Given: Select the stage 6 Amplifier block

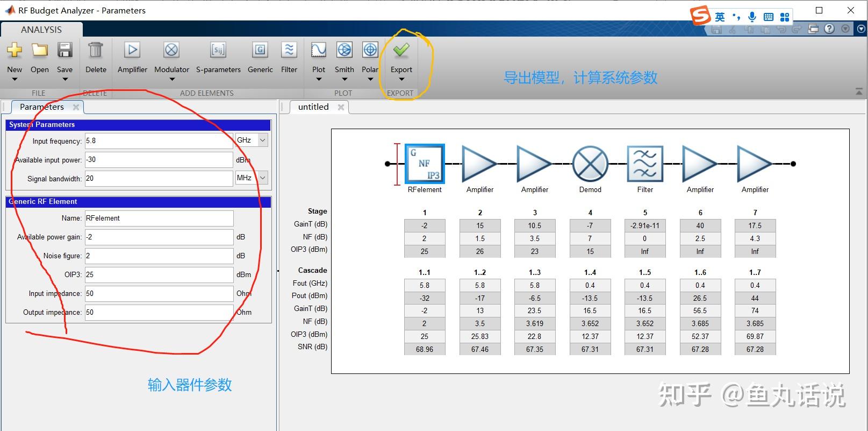Looking at the screenshot, I should (x=700, y=164).
